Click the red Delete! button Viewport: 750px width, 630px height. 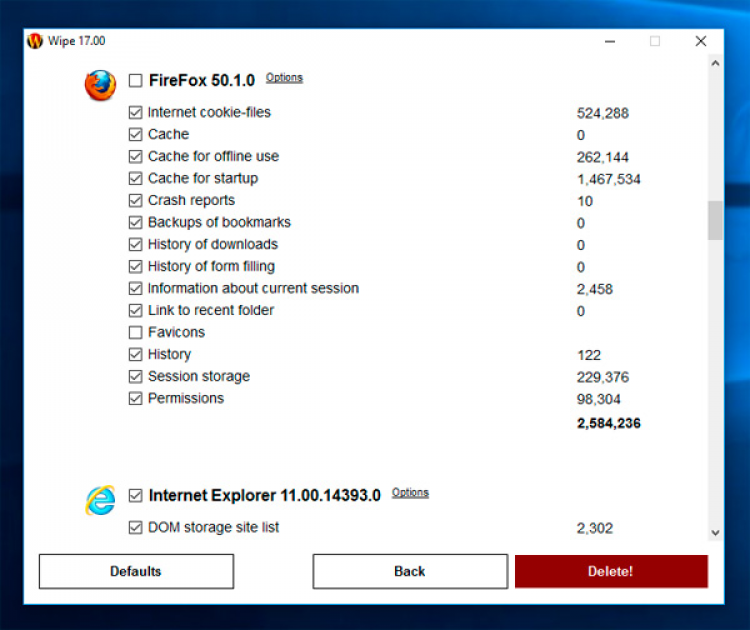(611, 571)
